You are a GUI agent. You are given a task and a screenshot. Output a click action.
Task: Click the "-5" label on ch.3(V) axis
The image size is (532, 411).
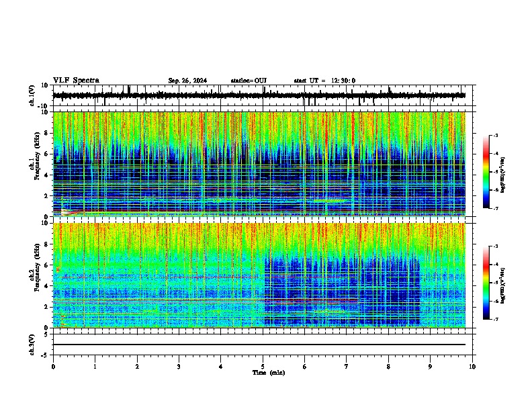pos(46,355)
